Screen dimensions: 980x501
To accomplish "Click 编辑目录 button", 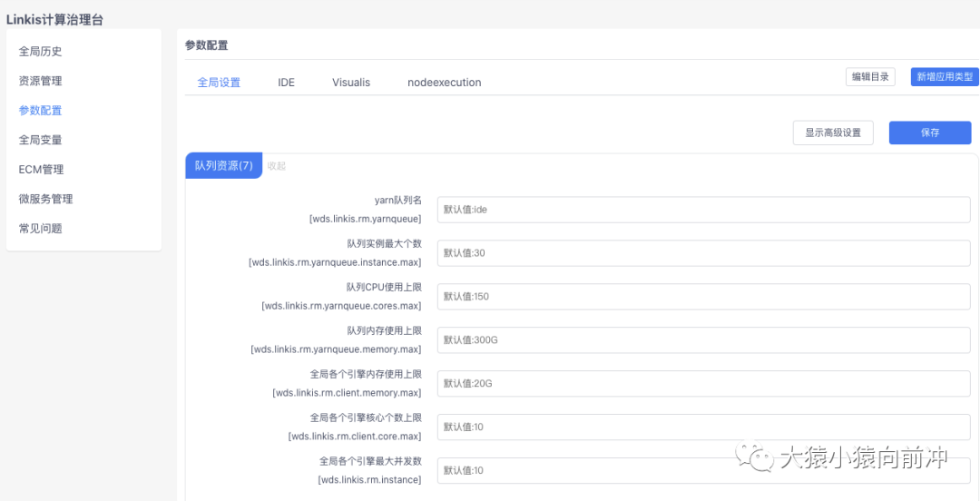I will tap(870, 77).
